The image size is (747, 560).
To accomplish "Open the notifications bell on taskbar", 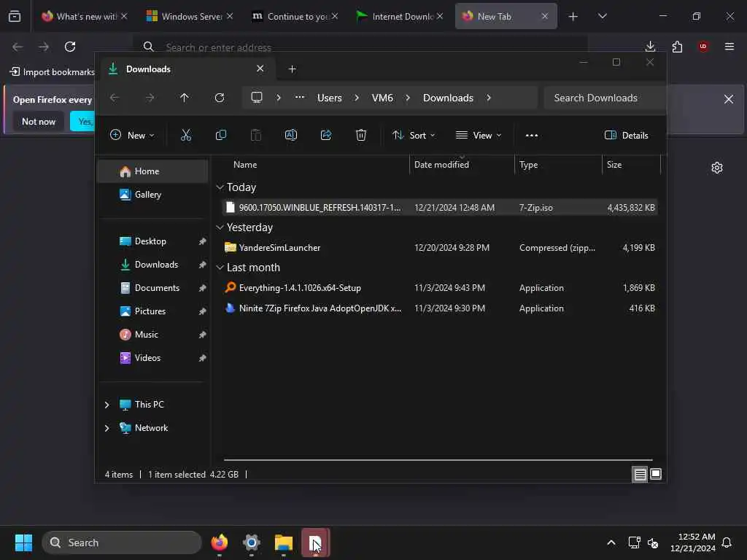I will click(727, 542).
